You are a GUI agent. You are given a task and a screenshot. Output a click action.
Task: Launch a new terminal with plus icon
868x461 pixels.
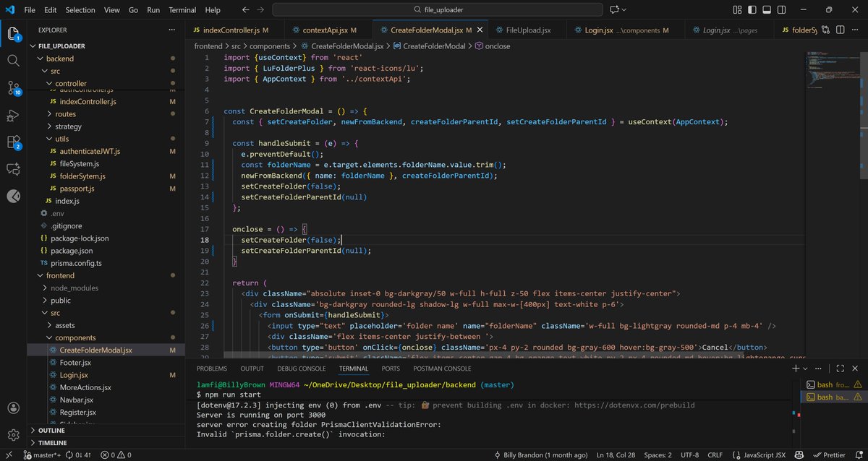click(796, 369)
